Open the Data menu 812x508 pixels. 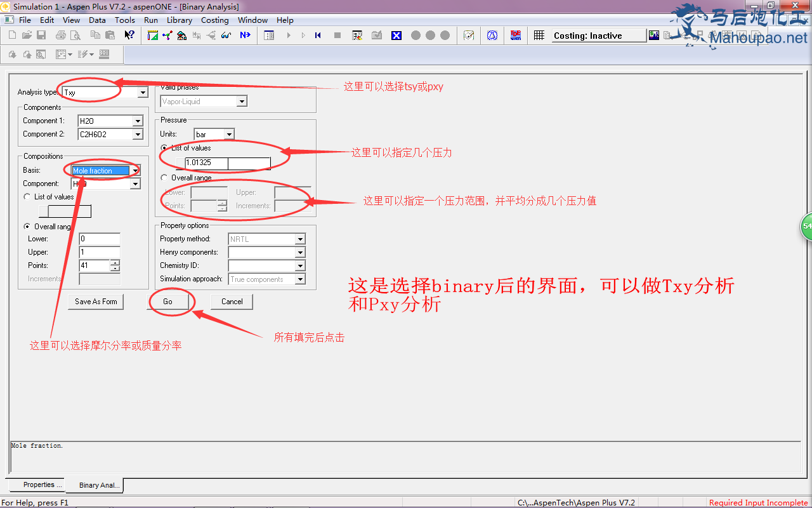coord(97,20)
